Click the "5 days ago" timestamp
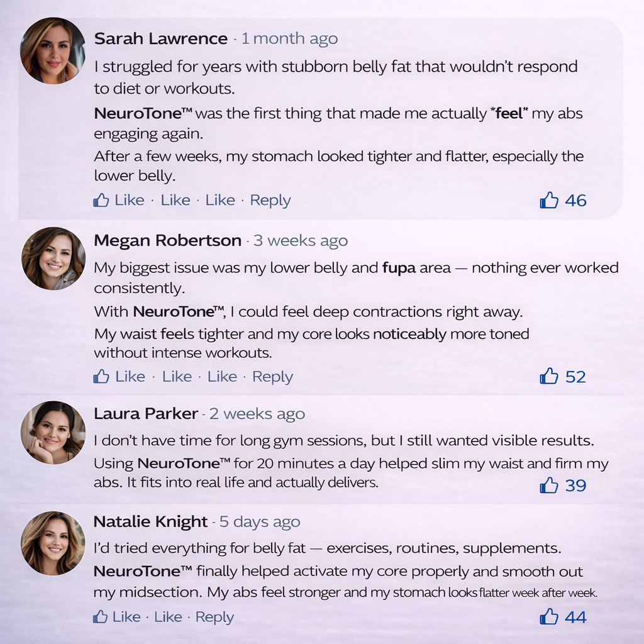This screenshot has height=644, width=644. pos(259,522)
